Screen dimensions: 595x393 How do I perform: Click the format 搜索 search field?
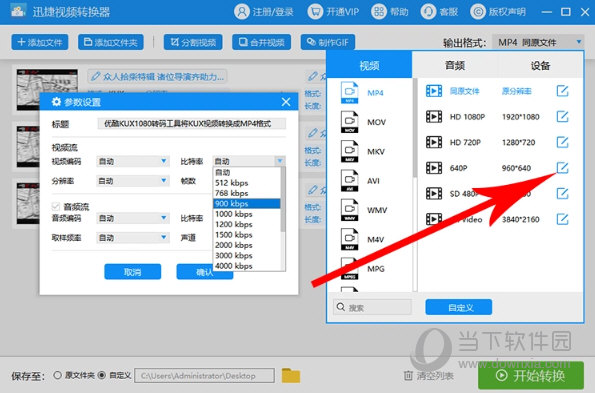pyautogui.click(x=373, y=307)
